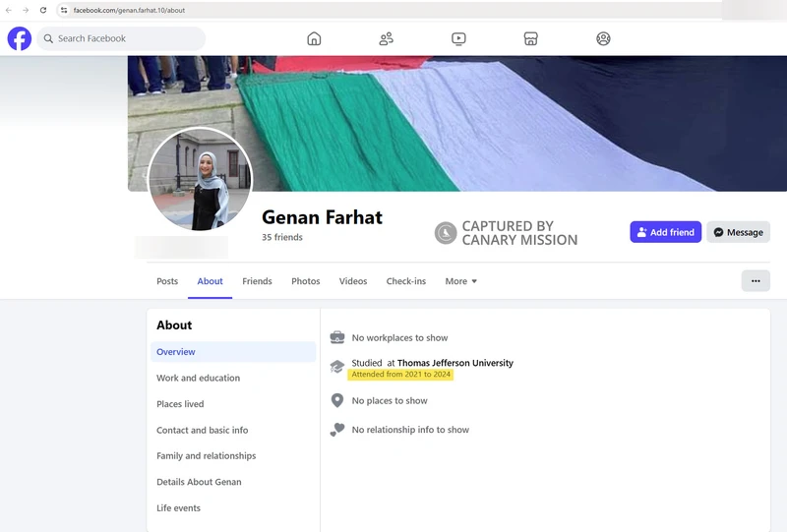Click the About panel heading
This screenshot has width=787, height=532.
(174, 325)
